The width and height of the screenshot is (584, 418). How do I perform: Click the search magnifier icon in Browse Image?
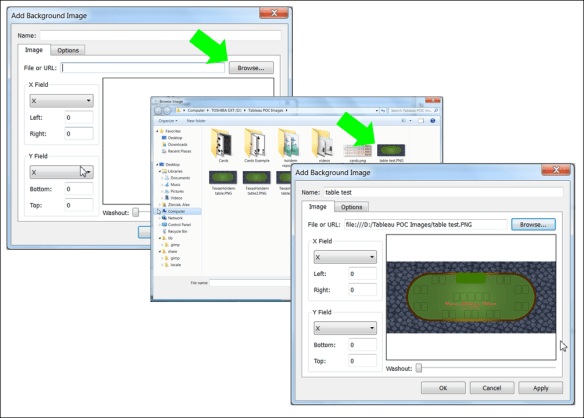[x=436, y=110]
